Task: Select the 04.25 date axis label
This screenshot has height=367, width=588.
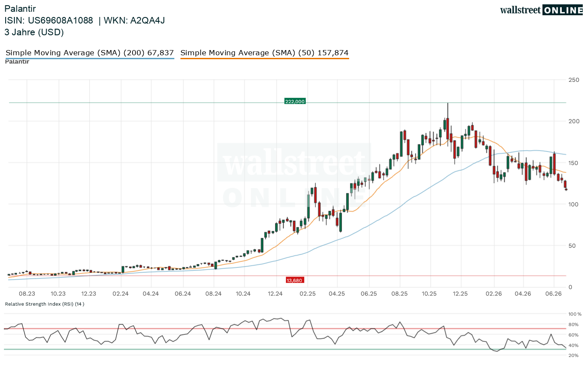Action: coord(337,294)
